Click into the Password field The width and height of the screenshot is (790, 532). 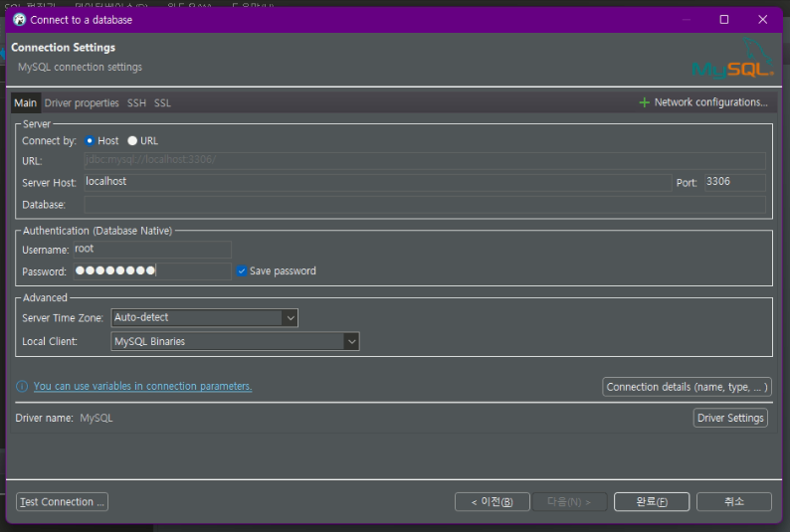(x=152, y=270)
